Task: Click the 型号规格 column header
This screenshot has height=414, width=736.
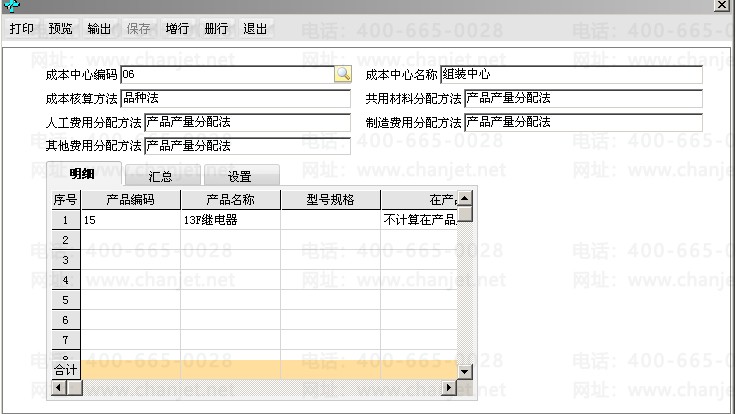Action: coord(330,200)
